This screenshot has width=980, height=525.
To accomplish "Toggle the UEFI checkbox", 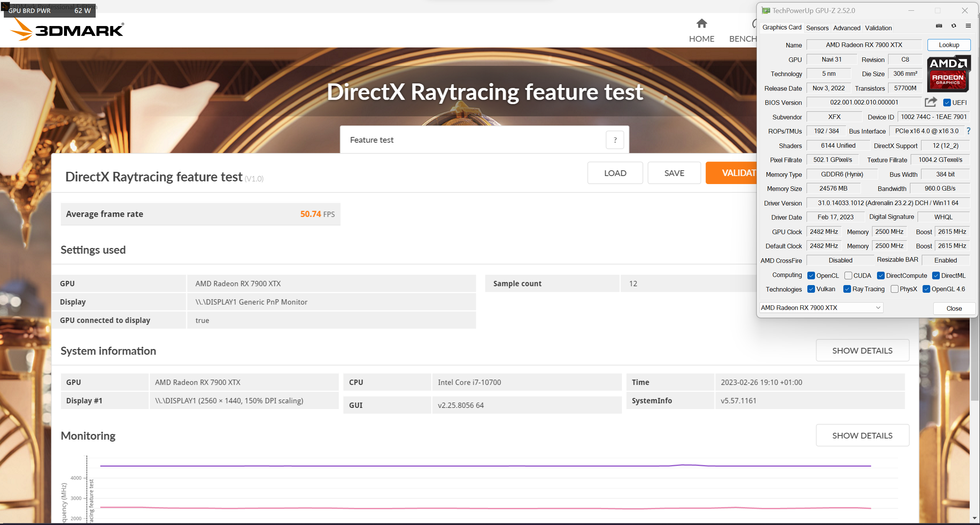I will click(x=947, y=103).
